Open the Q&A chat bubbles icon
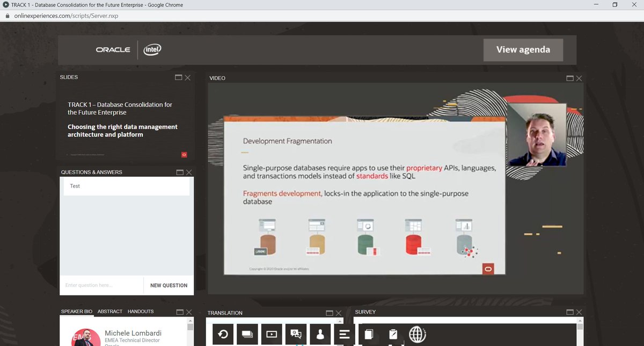Image resolution: width=644 pixels, height=346 pixels. [x=296, y=334]
